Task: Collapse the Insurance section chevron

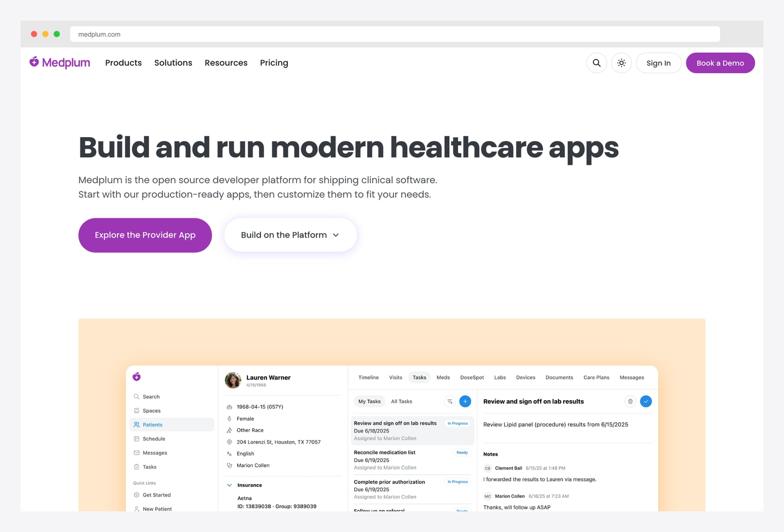Action: [x=230, y=485]
